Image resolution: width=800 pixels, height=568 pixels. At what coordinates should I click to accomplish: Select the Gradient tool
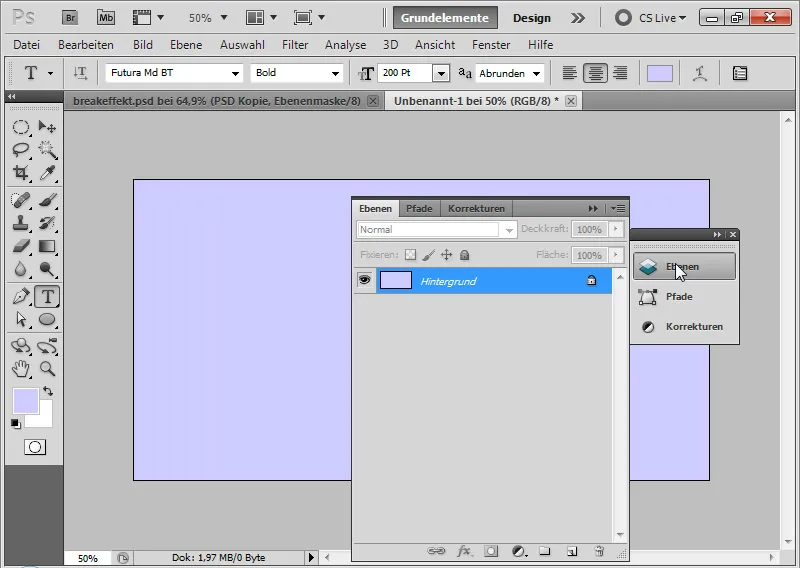47,246
